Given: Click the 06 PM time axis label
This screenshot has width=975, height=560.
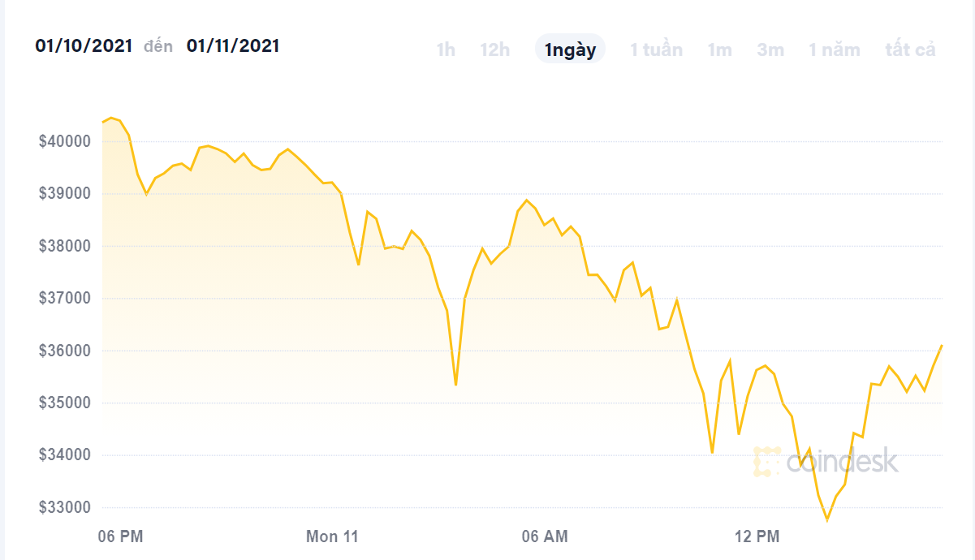Looking at the screenshot, I should [120, 536].
